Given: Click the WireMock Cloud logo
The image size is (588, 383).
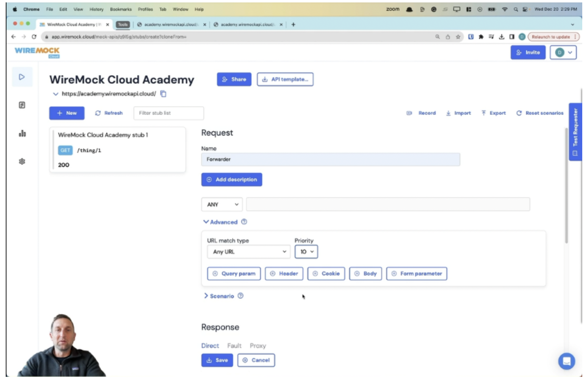Looking at the screenshot, I should (x=37, y=52).
